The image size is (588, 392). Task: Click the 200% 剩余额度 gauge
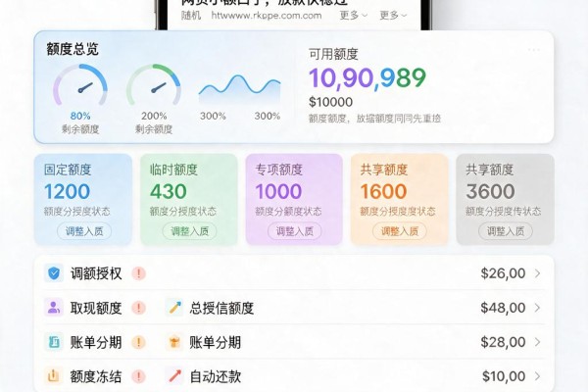(154, 99)
